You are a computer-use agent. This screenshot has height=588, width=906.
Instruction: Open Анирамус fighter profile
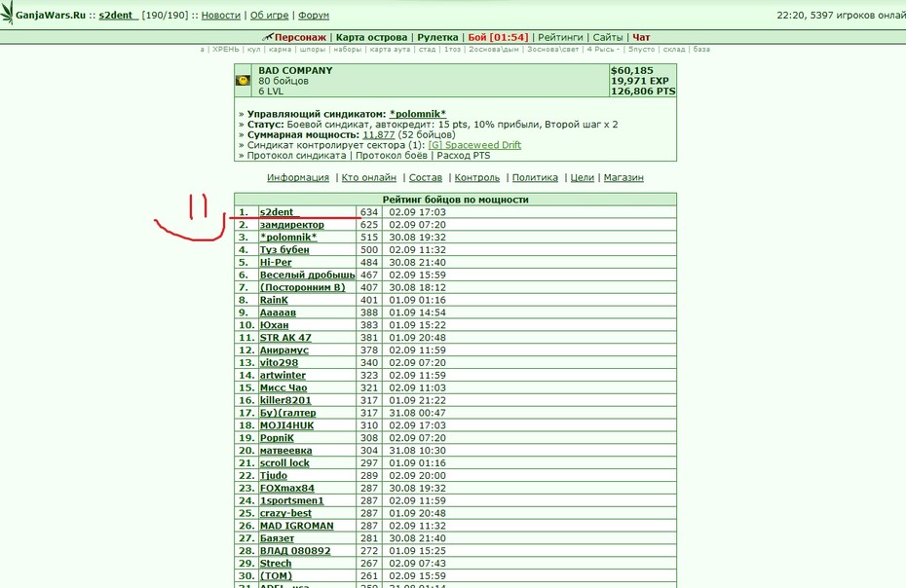coord(283,350)
